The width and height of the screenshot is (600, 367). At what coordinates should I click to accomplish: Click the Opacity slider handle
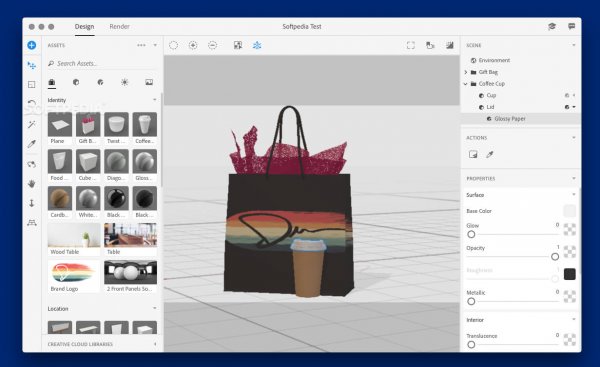click(x=555, y=257)
